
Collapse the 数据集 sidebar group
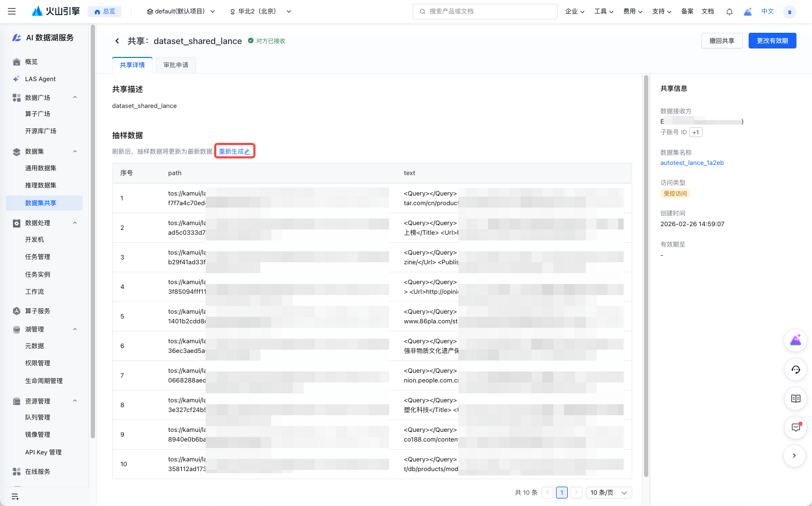[x=75, y=151]
